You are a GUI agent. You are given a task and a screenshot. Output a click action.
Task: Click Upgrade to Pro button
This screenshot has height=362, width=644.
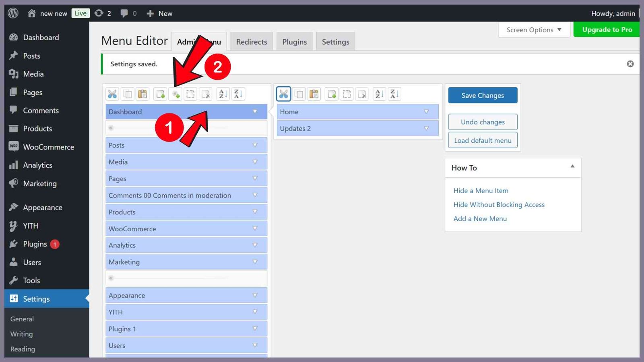607,30
